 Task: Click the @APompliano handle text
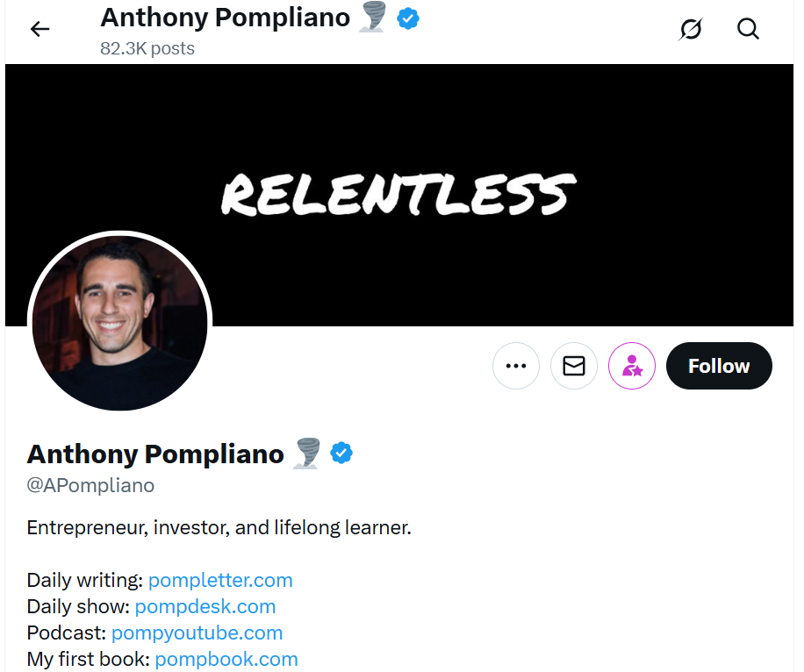coord(90,485)
